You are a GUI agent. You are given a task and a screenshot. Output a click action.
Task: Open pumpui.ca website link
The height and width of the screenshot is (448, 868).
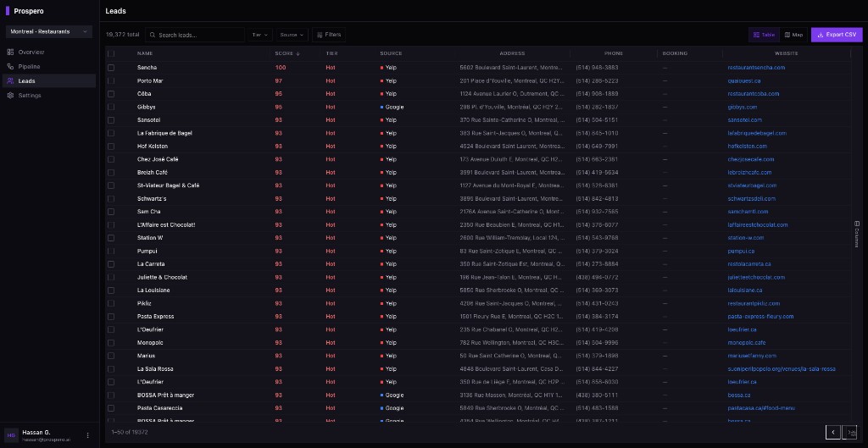pos(741,252)
